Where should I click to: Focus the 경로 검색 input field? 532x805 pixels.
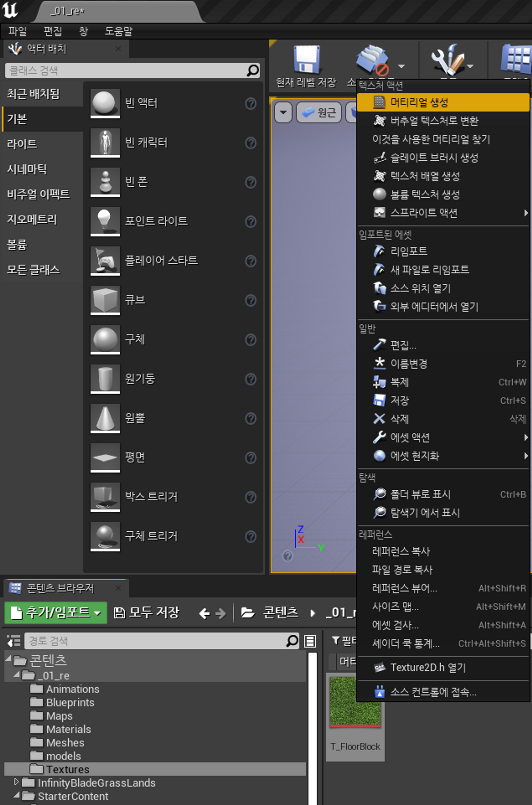click(161, 640)
